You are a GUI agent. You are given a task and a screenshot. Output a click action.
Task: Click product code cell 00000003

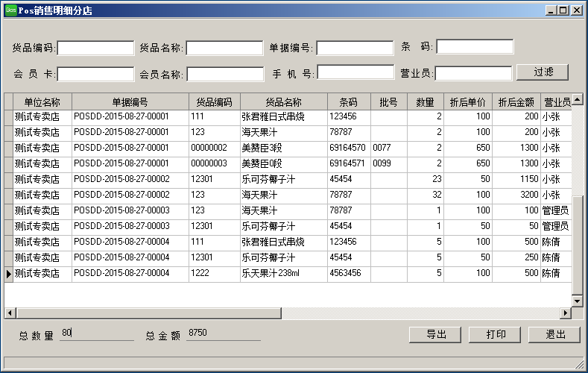tap(215, 163)
